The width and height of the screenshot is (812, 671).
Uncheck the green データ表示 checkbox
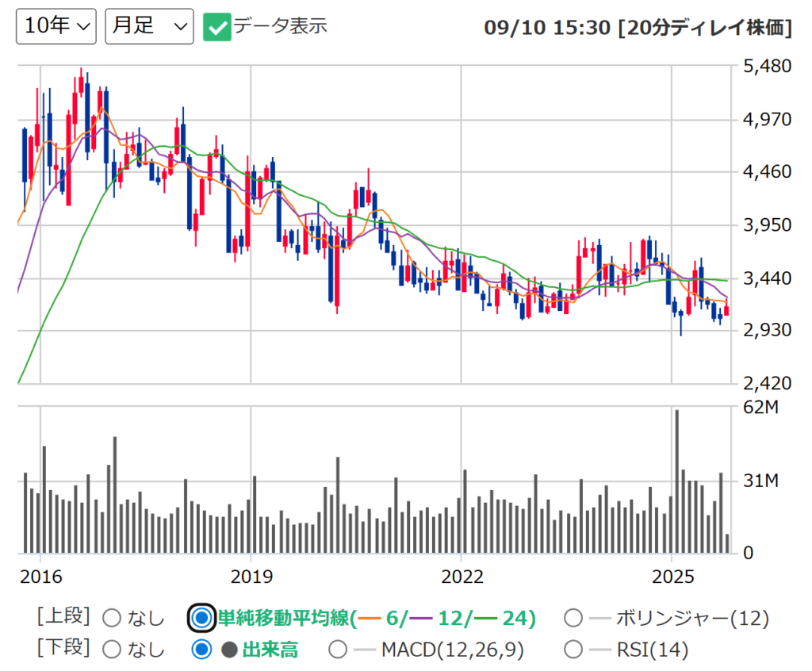216,26
